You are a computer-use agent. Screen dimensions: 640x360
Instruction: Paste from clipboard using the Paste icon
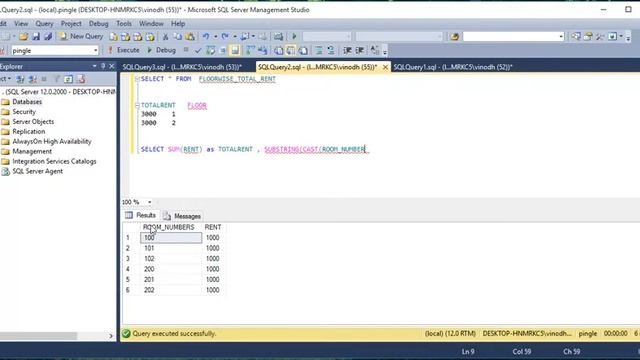point(190,37)
